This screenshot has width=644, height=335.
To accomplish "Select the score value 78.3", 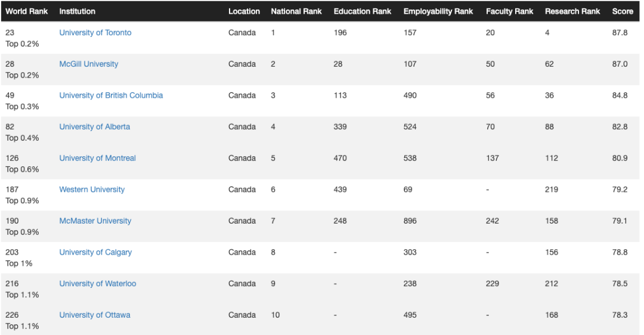I will (620, 315).
